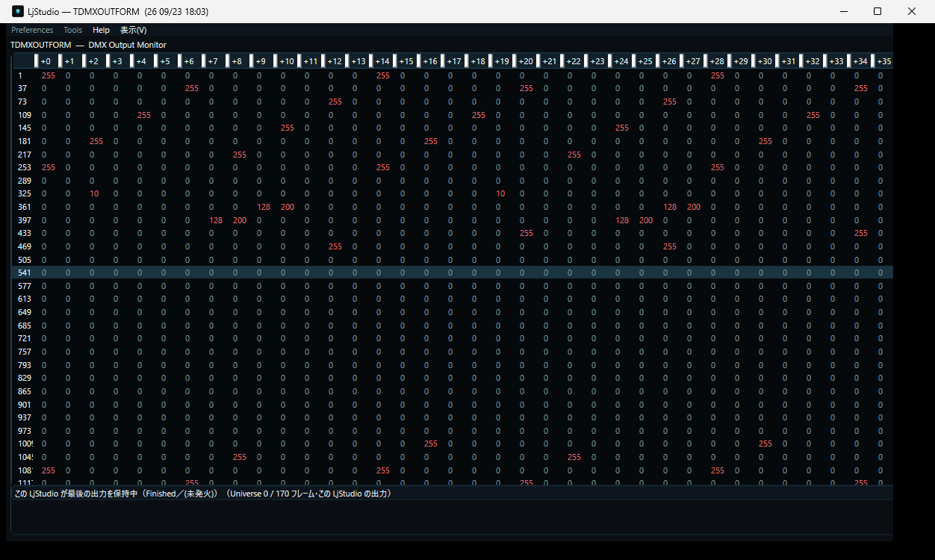
Task: Open the Tools menu
Action: [73, 30]
